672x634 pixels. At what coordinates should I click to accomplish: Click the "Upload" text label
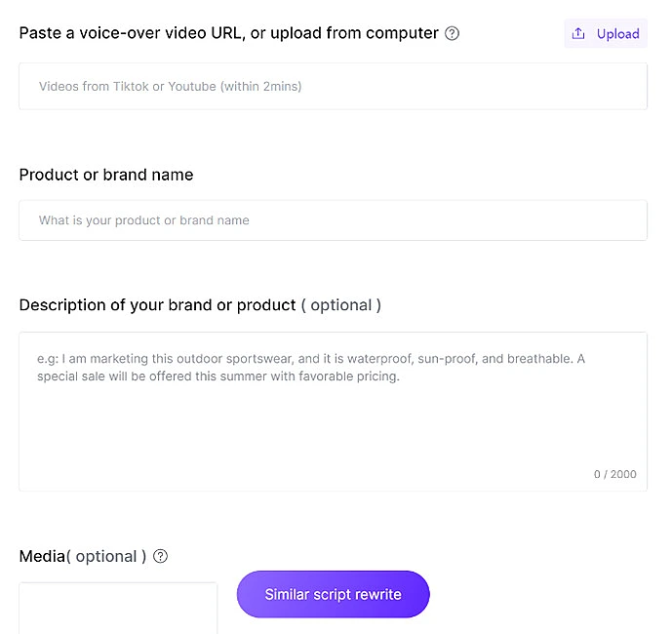coord(617,34)
